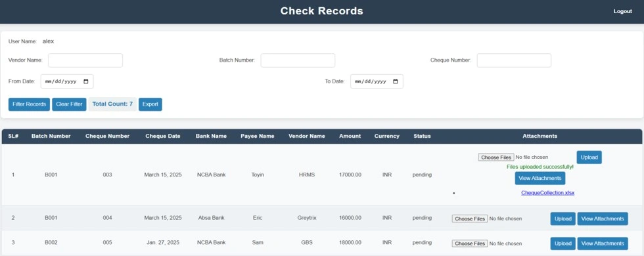Focus the Vendor Name input field
The image size is (644, 256).
pos(85,60)
